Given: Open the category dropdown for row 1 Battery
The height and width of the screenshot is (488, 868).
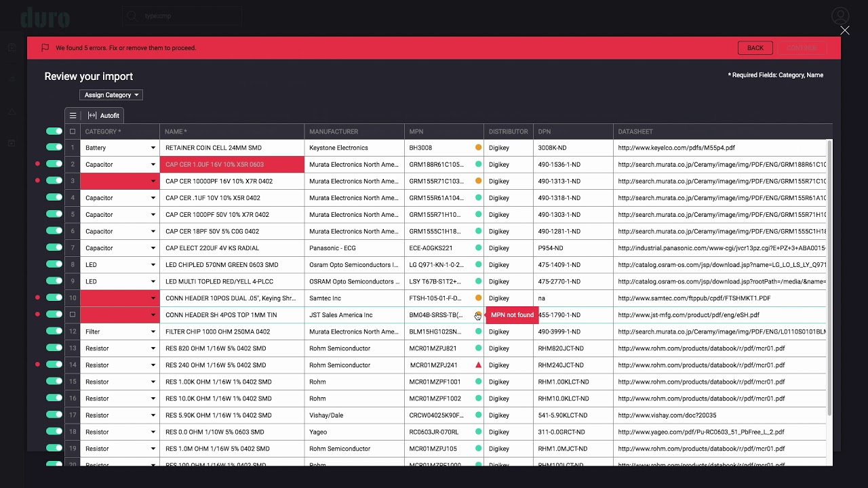Looking at the screenshot, I should pos(153,148).
